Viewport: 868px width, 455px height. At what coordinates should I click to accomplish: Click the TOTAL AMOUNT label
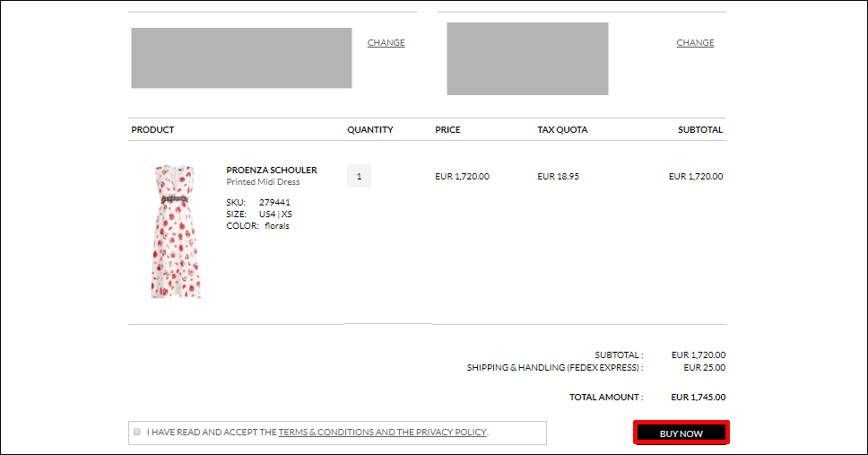point(606,397)
